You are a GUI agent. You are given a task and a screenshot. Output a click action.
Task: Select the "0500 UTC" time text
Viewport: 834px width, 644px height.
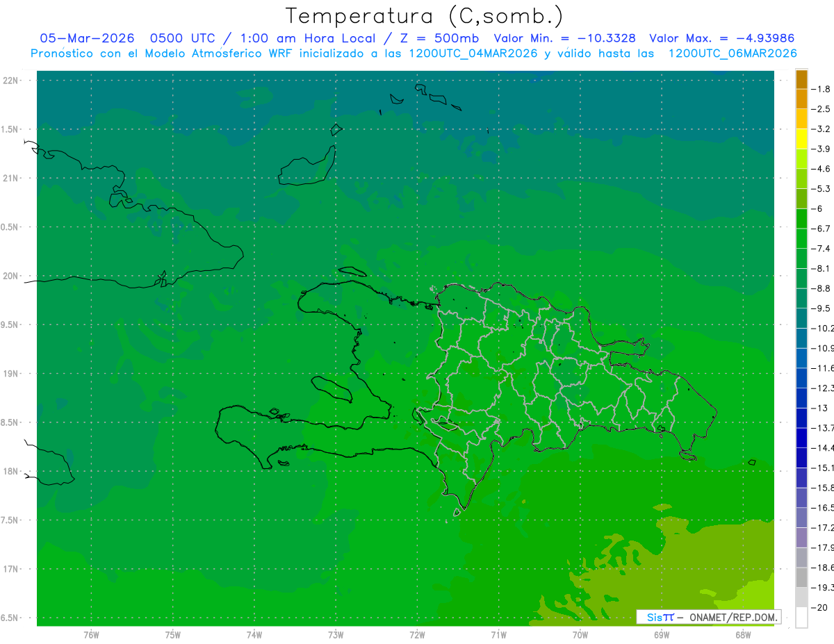[182, 38]
